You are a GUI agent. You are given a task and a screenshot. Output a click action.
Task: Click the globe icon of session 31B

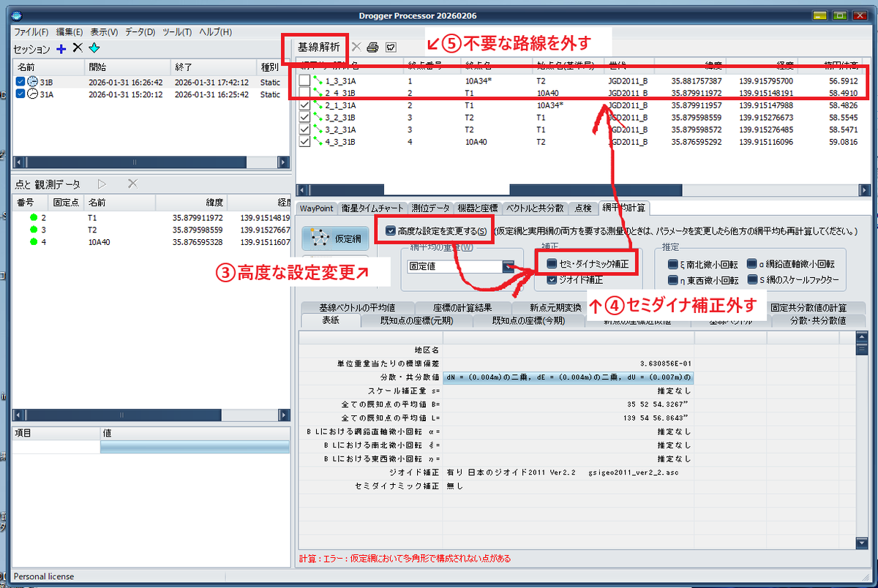point(32,82)
